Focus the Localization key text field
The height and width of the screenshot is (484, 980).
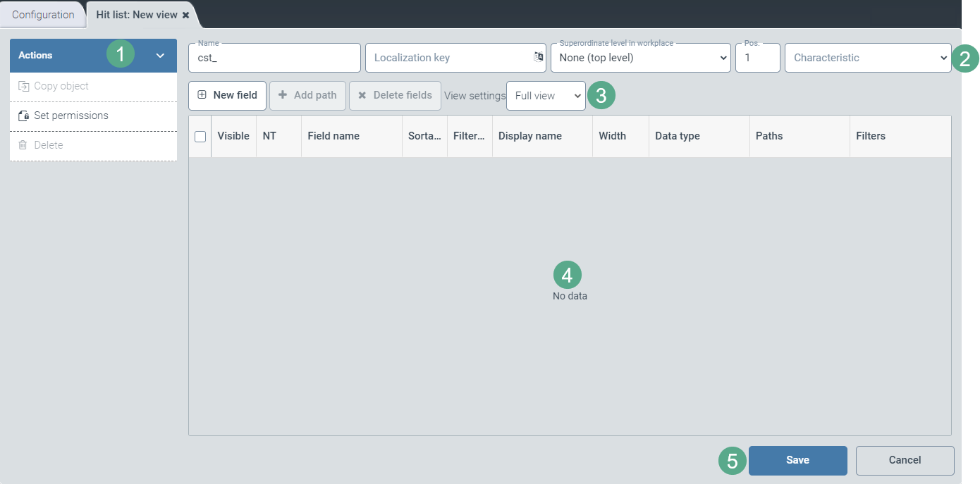448,58
